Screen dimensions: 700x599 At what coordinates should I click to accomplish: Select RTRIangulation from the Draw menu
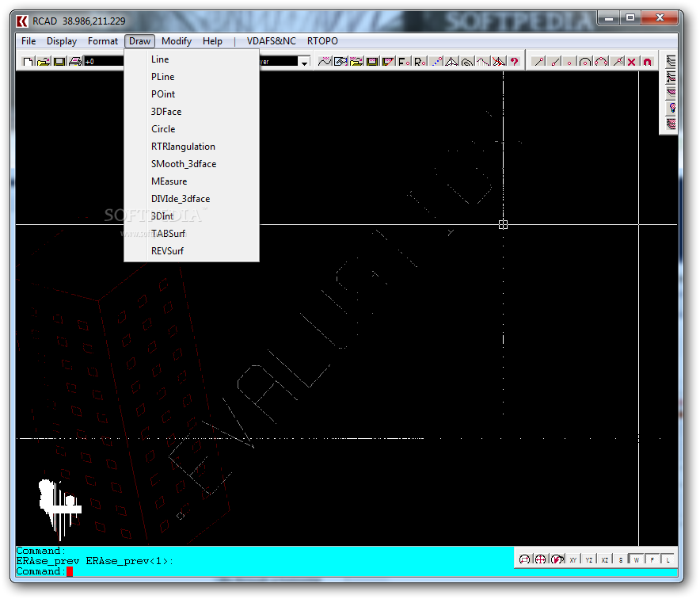[x=192, y=147]
